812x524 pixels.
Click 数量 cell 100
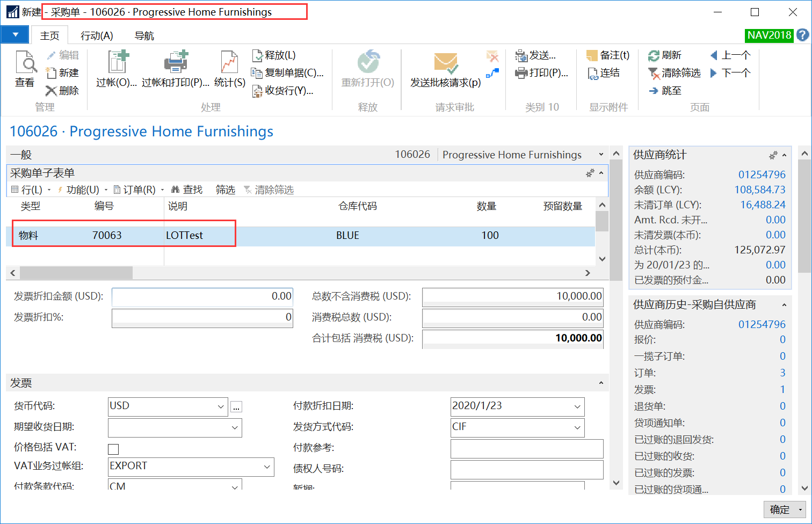490,236
